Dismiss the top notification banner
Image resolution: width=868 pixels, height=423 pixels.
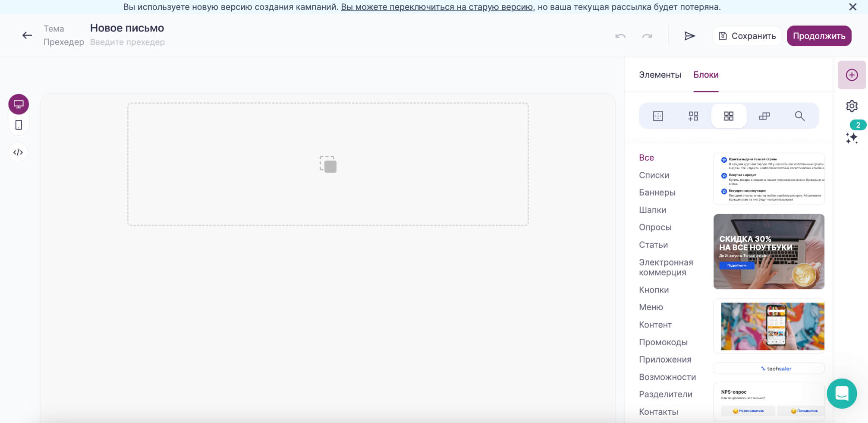tap(852, 7)
